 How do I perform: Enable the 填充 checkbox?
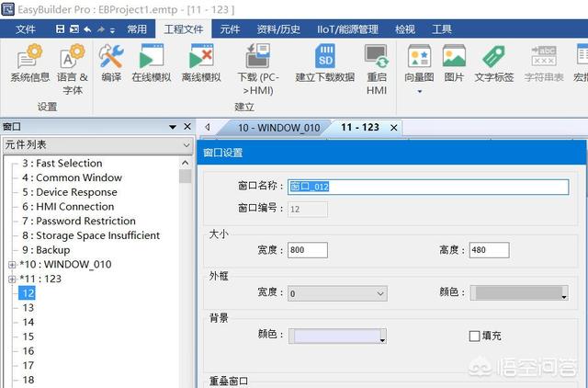(474, 336)
